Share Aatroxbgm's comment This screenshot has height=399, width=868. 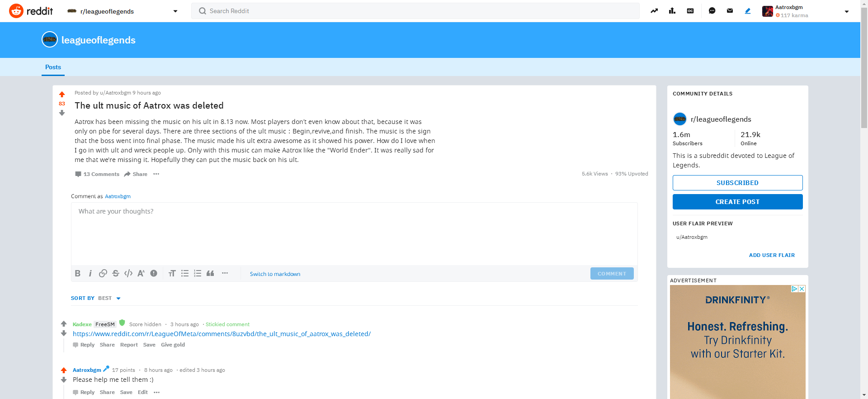[107, 392]
